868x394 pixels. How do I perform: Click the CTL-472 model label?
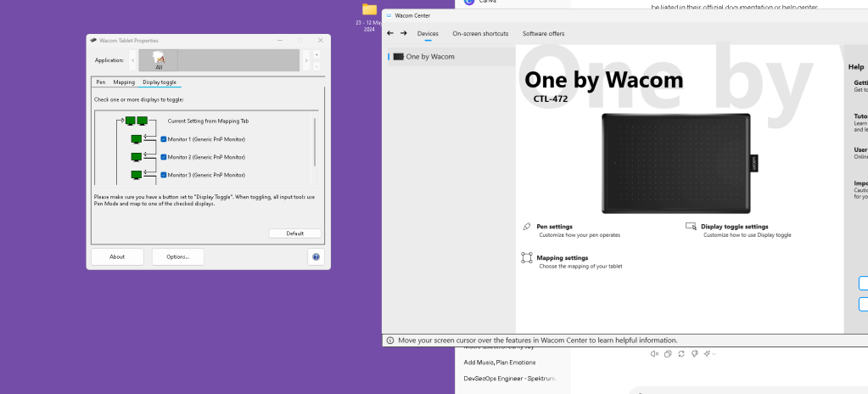pos(551,99)
